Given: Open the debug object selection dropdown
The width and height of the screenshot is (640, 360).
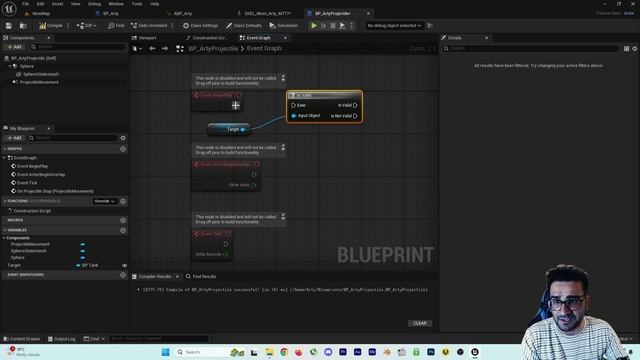Looking at the screenshot, I should (394, 26).
